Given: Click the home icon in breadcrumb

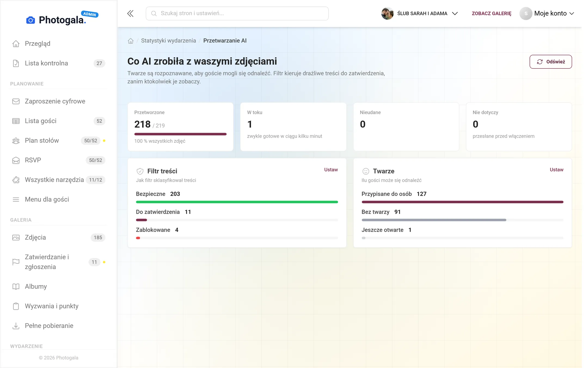Looking at the screenshot, I should tap(131, 41).
